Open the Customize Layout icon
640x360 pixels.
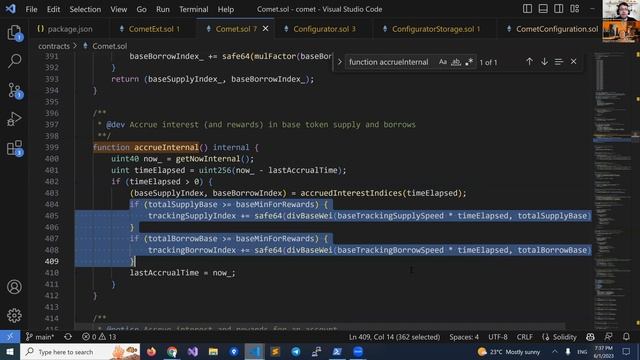[x=575, y=9]
